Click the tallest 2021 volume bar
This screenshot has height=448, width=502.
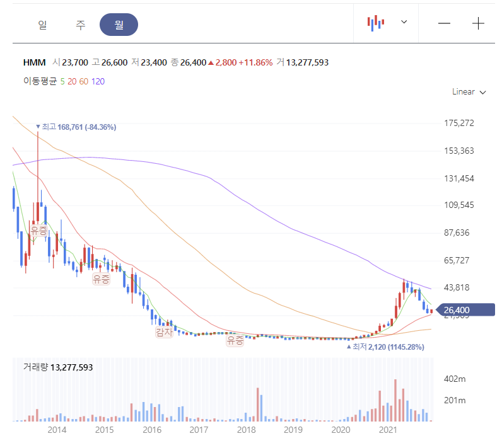point(395,400)
